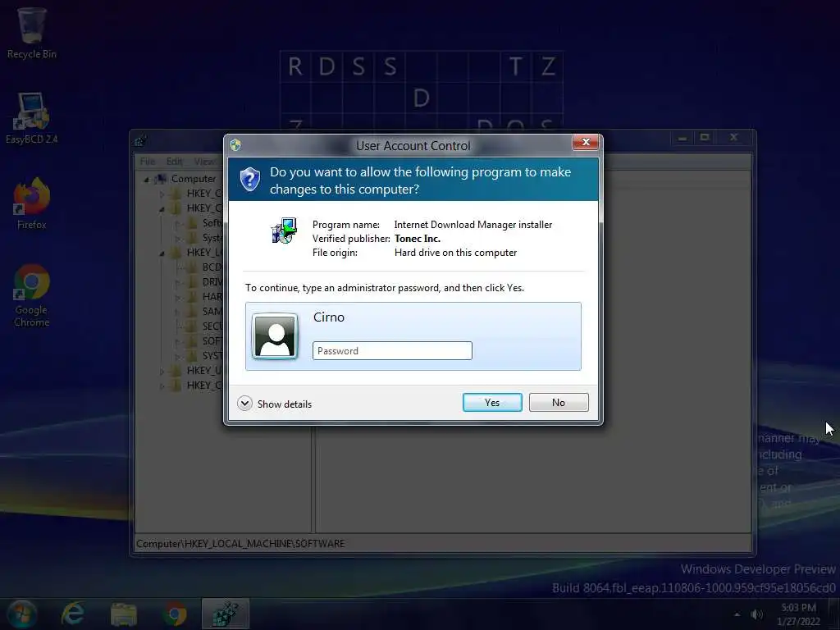Open the Firefox desktop shortcut
840x630 pixels.
tap(32, 203)
